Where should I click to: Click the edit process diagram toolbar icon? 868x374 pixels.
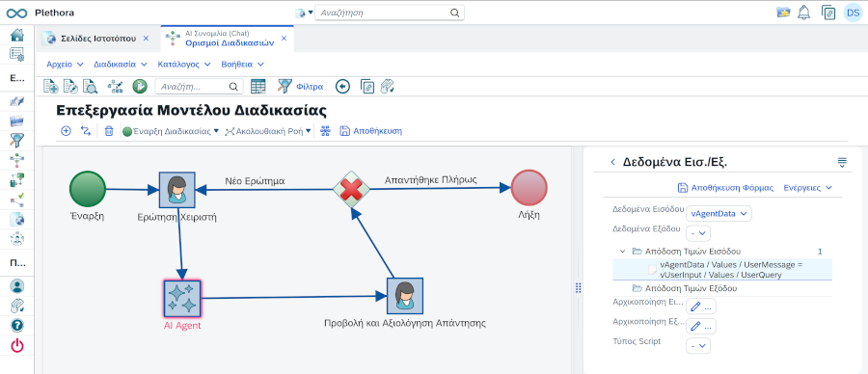(115, 86)
